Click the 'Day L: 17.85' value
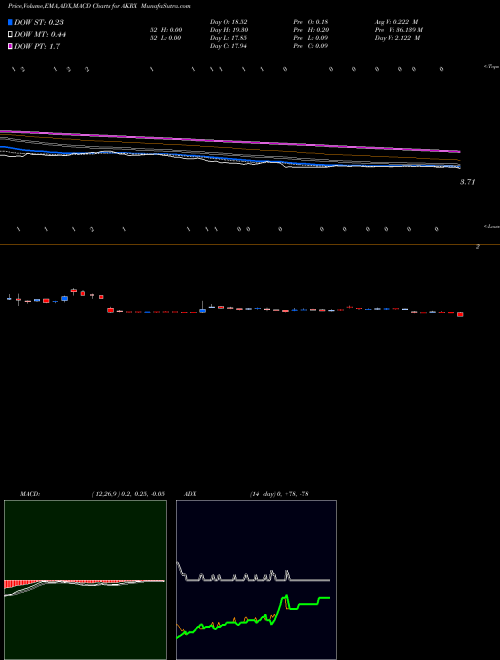The image size is (500, 660). coord(228,38)
